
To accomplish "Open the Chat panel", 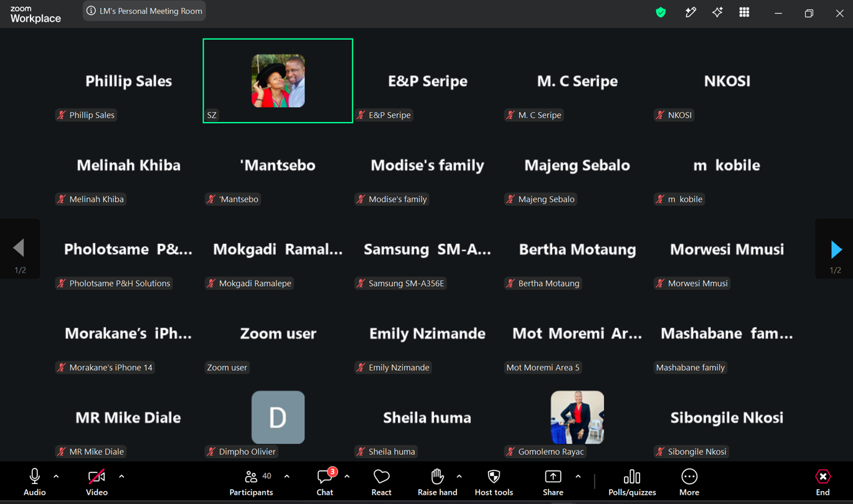I will [325, 482].
